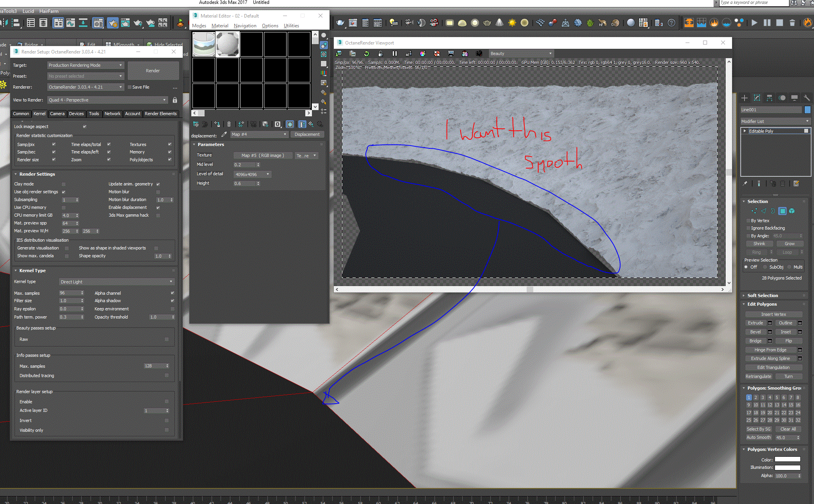Click the Render button
Screen dimensions: 814x504
click(153, 71)
